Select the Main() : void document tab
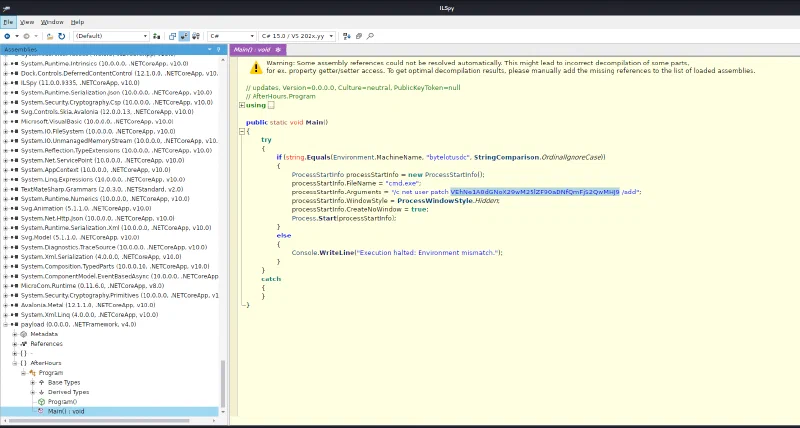The height and width of the screenshot is (428, 800). (x=258, y=49)
